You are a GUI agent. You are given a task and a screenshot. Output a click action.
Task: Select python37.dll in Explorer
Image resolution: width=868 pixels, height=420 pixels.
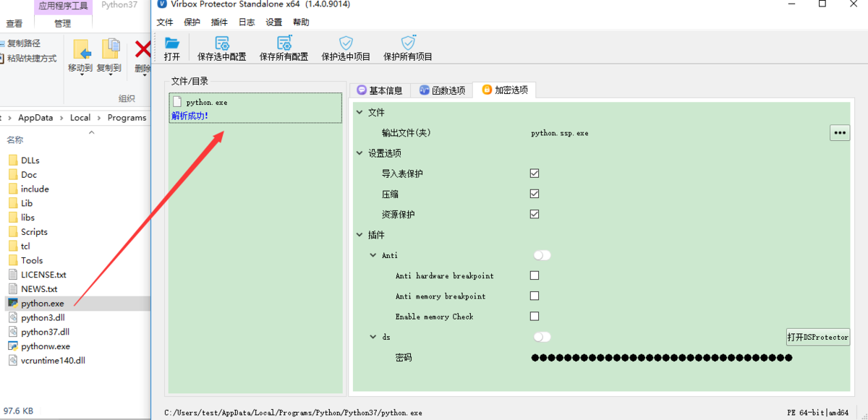[x=39, y=332]
